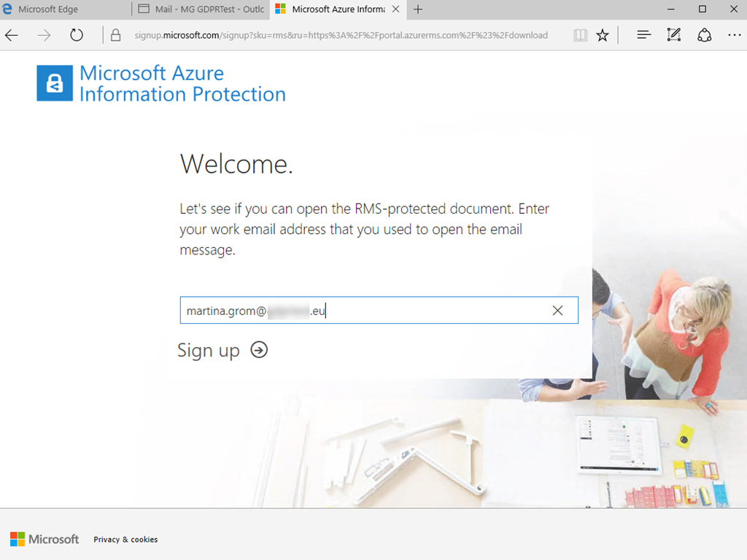Open a new browser tab

418,9
